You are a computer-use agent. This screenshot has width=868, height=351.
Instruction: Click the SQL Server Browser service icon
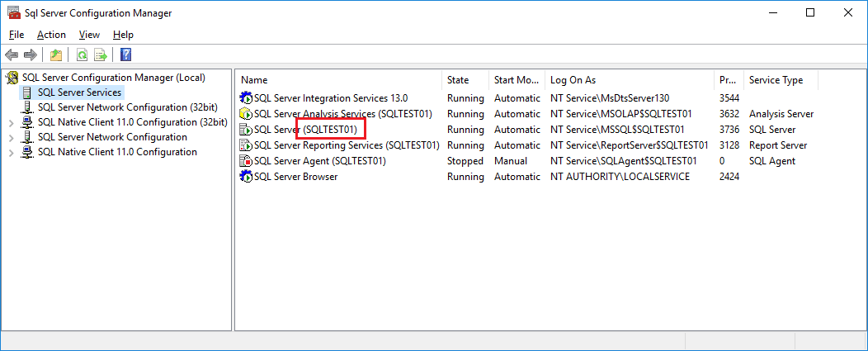245,177
